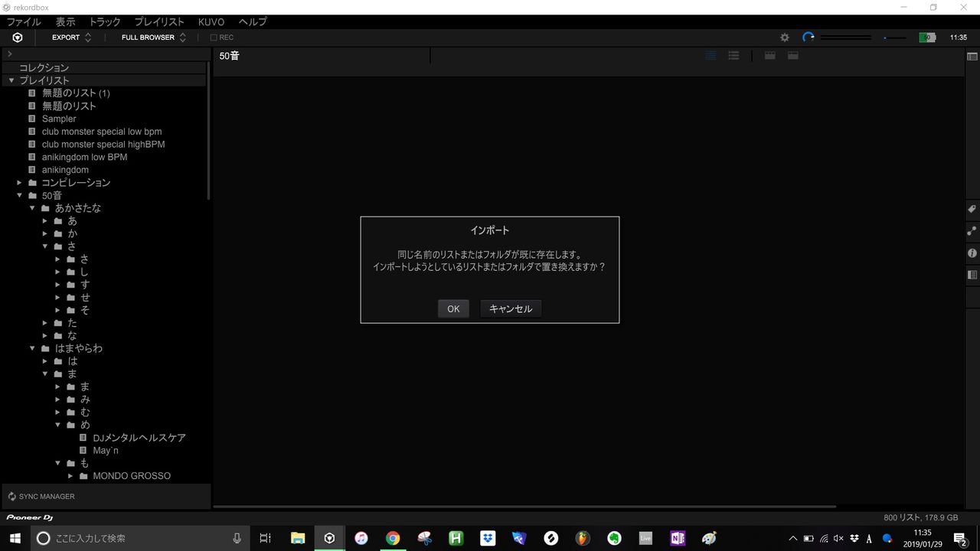Click the muted volume tray icon
980x551 pixels.
click(x=838, y=539)
